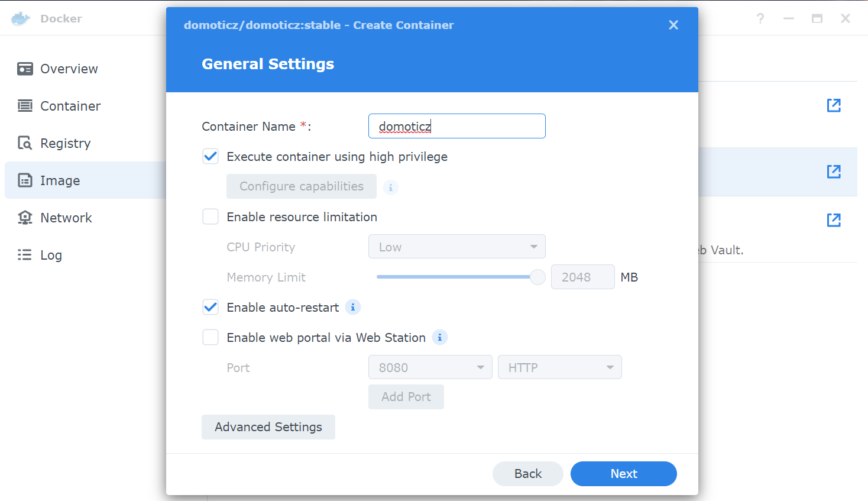Click info icon beside Configure capabilities
Image resolution: width=868 pixels, height=501 pixels.
point(391,188)
